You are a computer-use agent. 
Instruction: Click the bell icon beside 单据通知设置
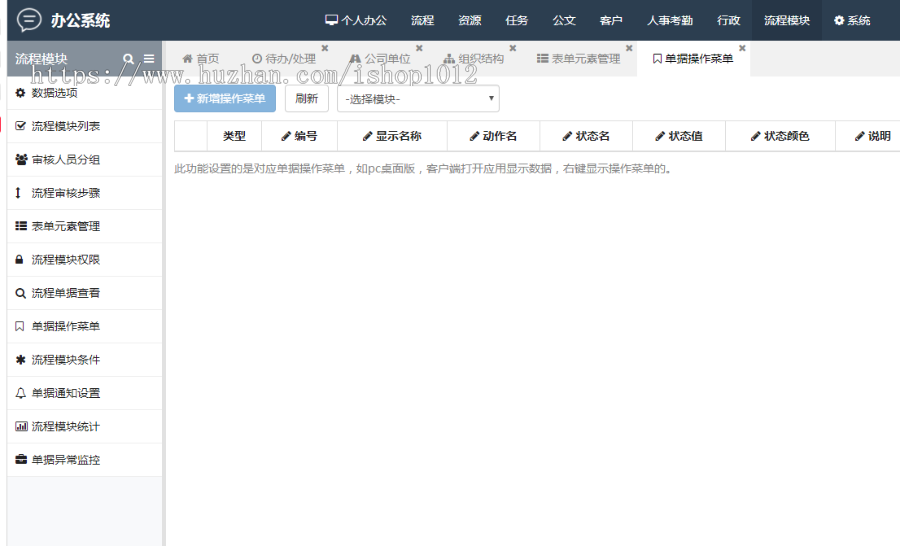coord(21,393)
